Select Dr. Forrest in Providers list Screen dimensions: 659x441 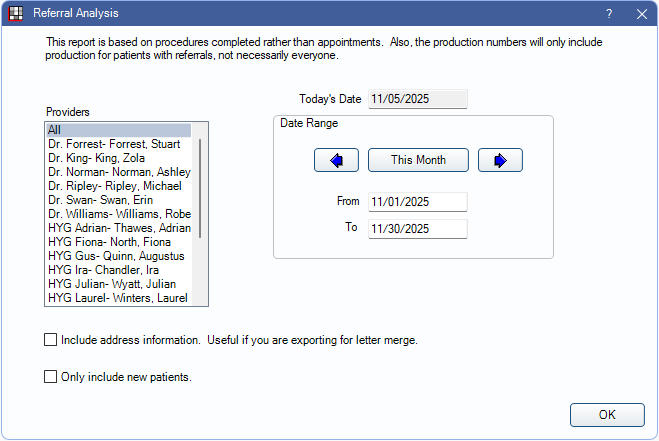118,144
